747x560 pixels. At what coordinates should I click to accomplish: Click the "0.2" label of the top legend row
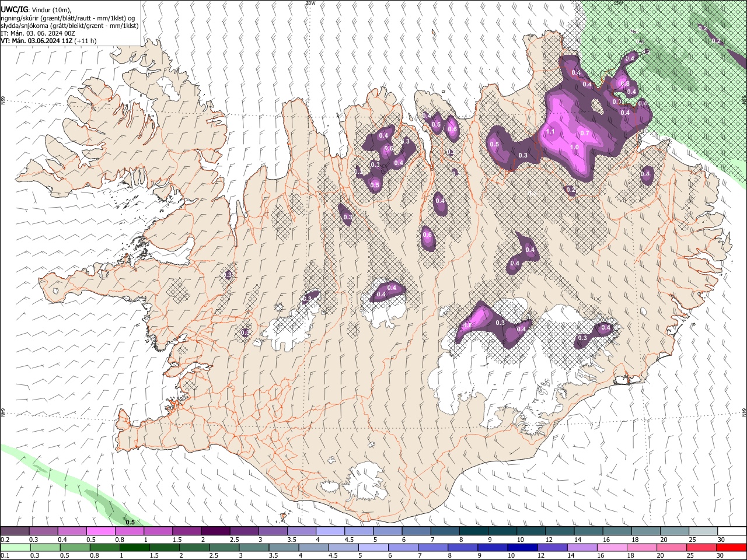click(x=5, y=540)
